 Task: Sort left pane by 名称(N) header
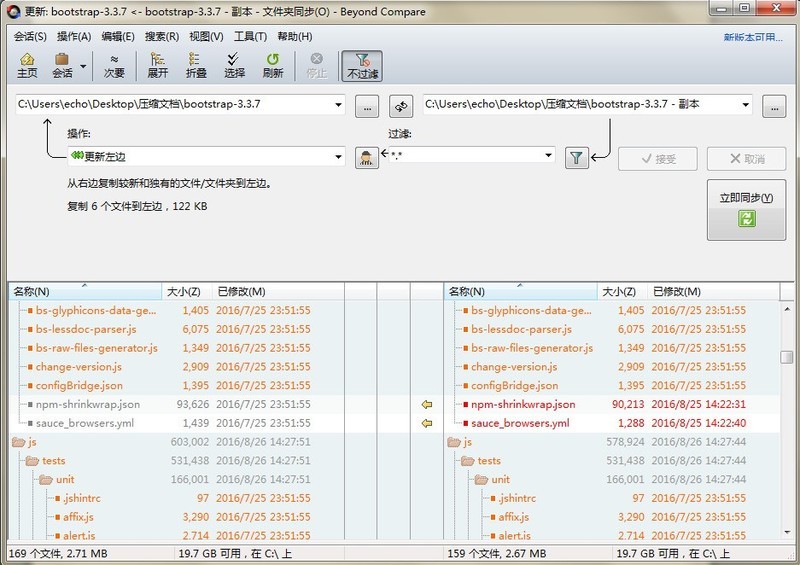click(x=85, y=291)
